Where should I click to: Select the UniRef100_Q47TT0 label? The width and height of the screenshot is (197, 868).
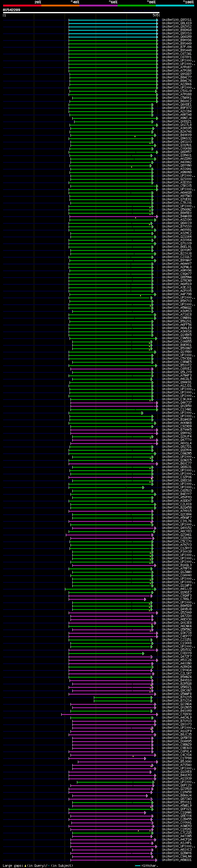176,440
